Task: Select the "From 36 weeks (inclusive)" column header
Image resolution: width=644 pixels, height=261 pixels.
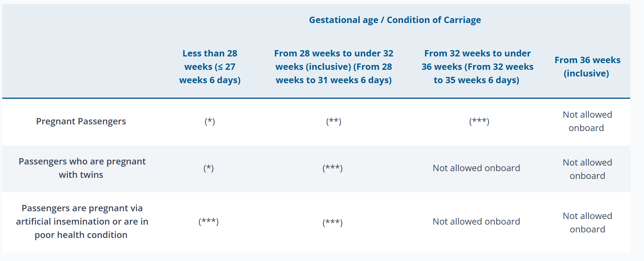Action: 587,67
